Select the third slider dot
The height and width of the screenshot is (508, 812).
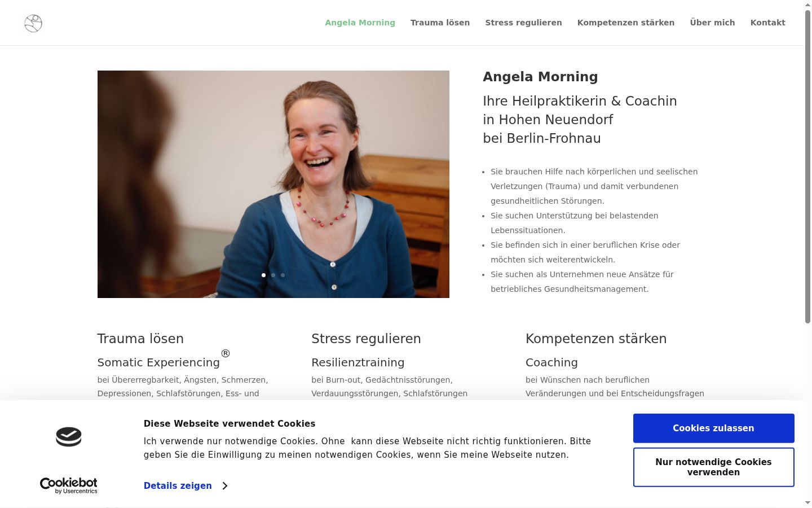pyautogui.click(x=283, y=275)
